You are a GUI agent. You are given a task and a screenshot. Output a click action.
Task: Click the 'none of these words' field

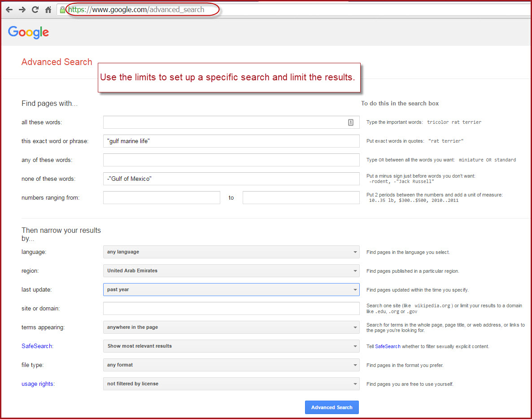coord(231,179)
